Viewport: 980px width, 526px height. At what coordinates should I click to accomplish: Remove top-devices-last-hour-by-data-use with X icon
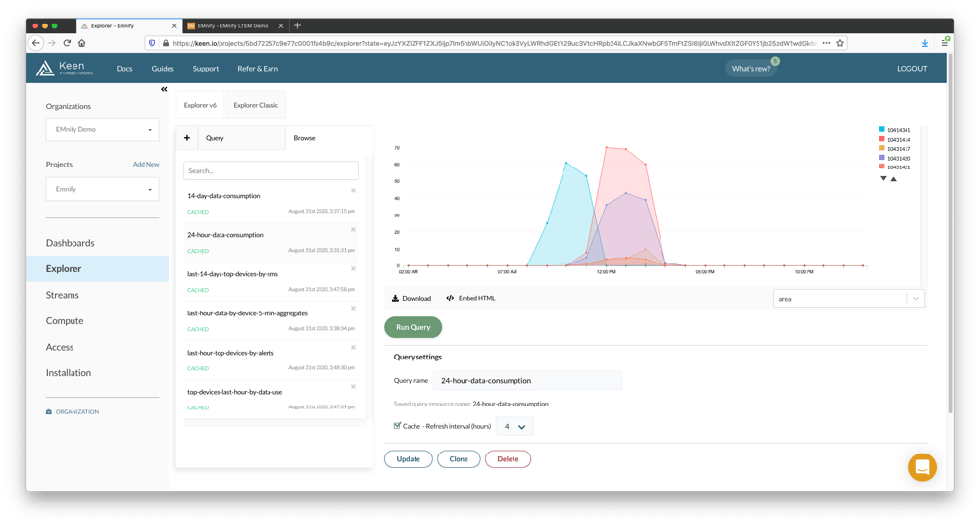(x=353, y=387)
